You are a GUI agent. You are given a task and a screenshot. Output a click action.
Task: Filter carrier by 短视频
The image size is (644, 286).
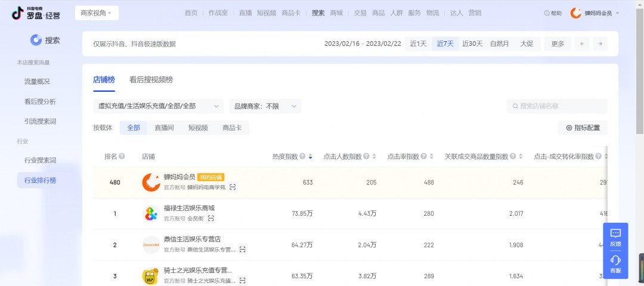coord(198,128)
